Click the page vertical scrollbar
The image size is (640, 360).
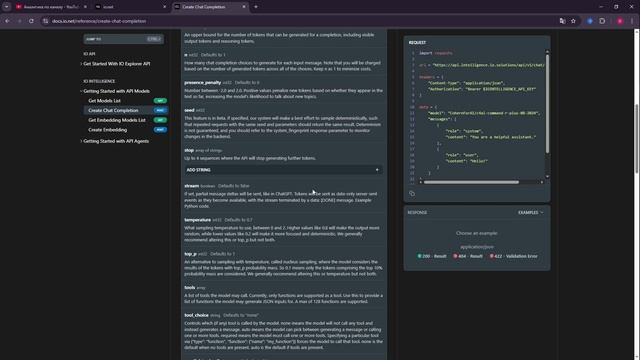pos(636,139)
